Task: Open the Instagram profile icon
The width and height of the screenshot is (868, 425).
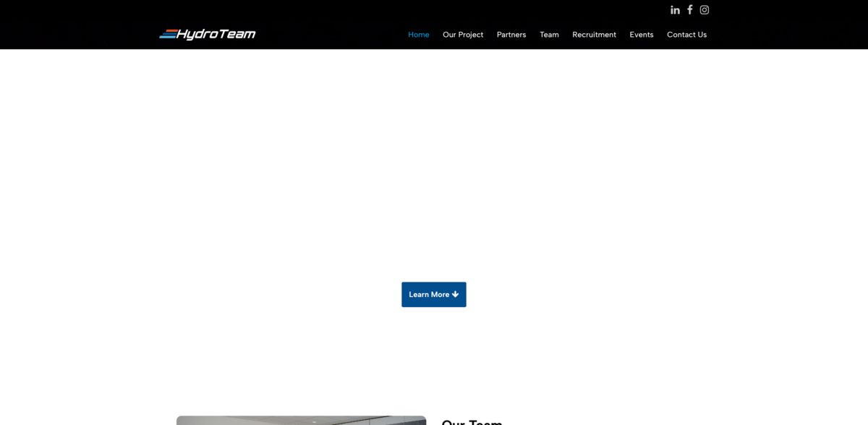Action: coord(705,10)
